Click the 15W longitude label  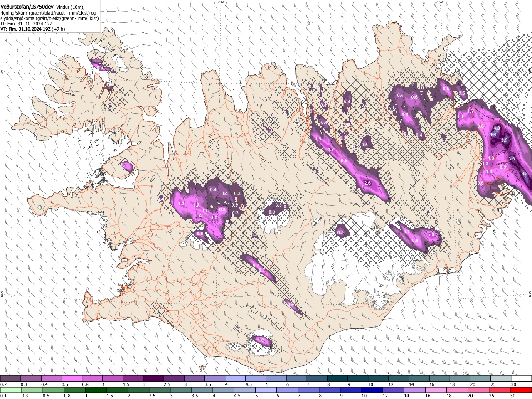(x=441, y=2)
